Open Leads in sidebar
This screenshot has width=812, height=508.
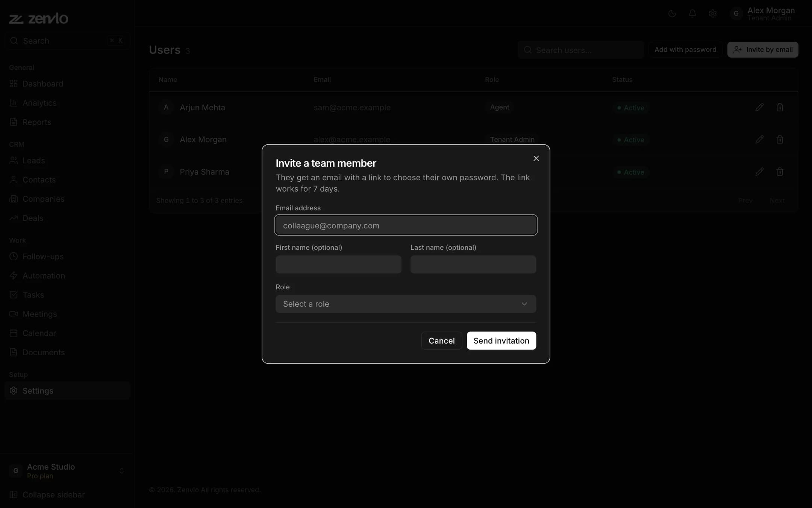[67, 160]
